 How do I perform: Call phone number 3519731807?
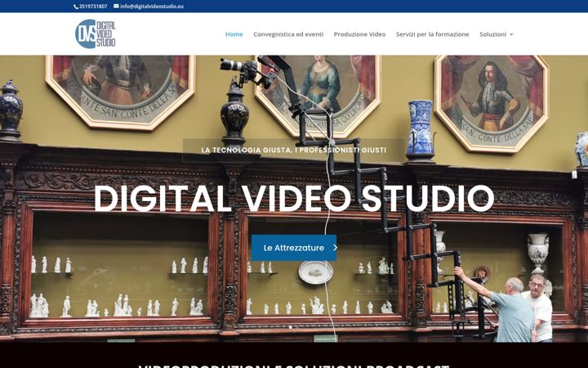click(x=93, y=7)
